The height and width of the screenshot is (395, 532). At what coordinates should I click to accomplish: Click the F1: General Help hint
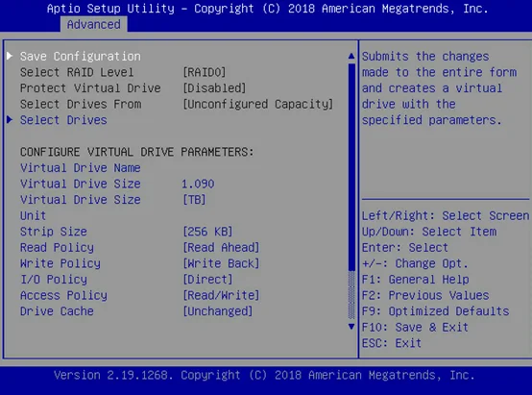(x=415, y=280)
